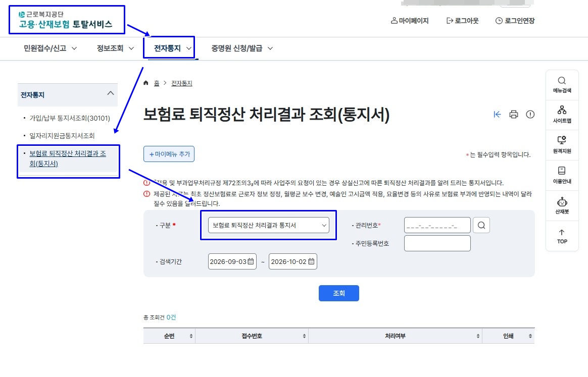Click the 주민등록번호 input field
Image resolution: width=588 pixels, height=377 pixels.
click(x=437, y=243)
